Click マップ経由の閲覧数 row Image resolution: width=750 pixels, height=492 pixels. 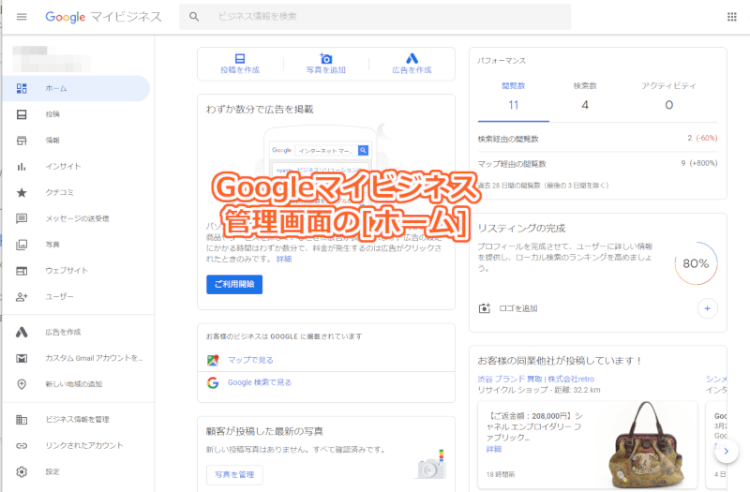[597, 164]
